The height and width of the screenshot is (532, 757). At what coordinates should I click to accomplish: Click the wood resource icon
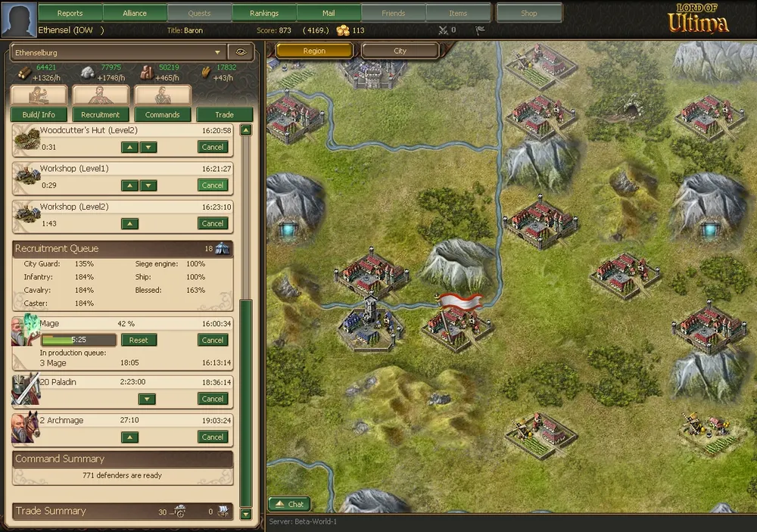(x=25, y=73)
